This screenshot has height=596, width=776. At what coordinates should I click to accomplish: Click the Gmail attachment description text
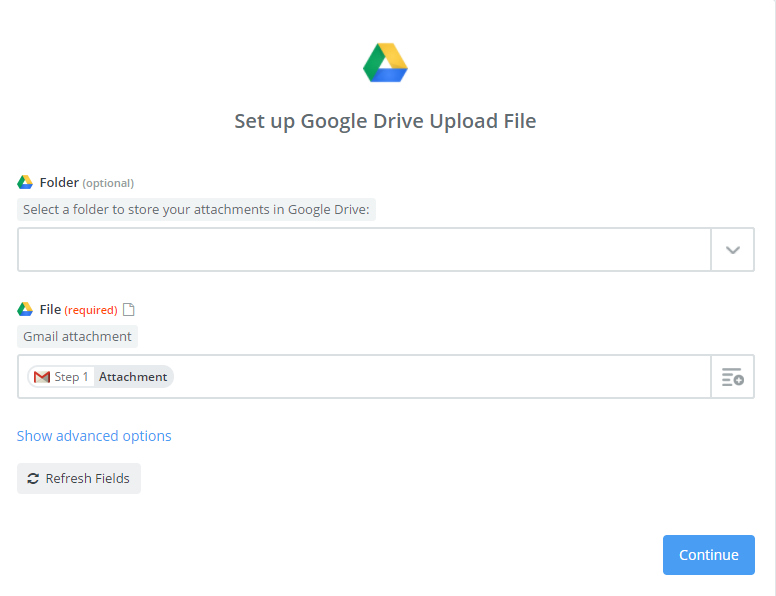tap(77, 337)
